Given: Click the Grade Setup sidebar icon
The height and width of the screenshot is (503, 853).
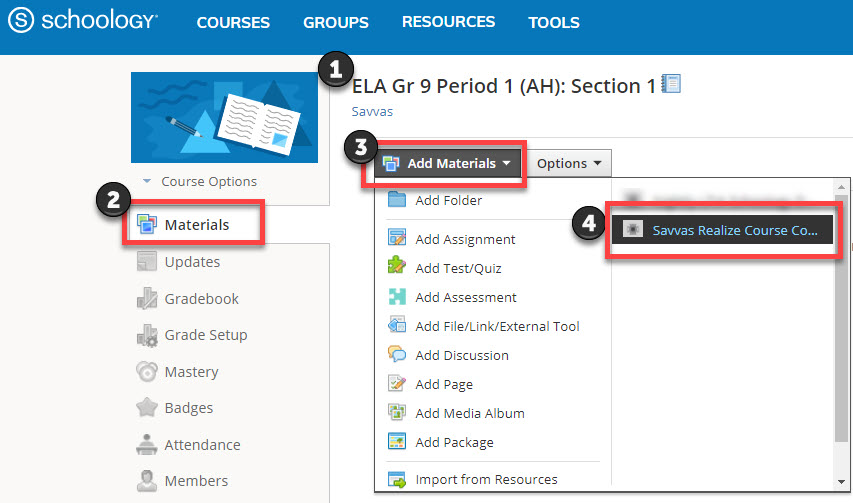Looking at the screenshot, I should point(147,335).
